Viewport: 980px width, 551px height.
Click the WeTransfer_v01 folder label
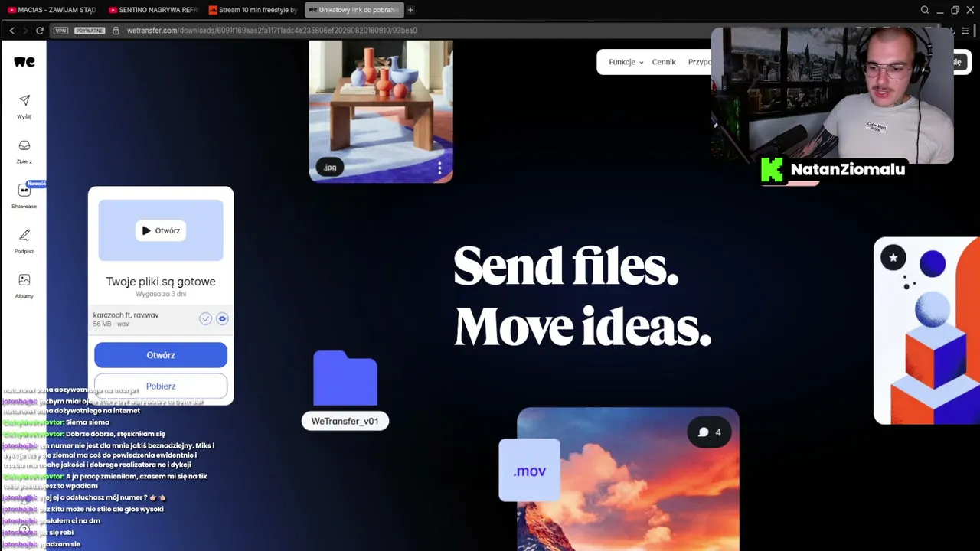pyautogui.click(x=345, y=421)
